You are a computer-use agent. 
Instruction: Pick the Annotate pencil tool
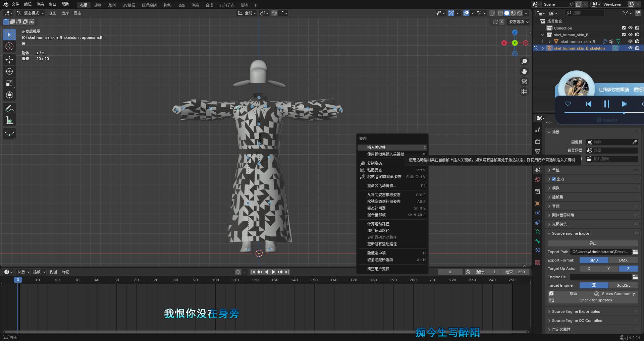tap(9, 108)
